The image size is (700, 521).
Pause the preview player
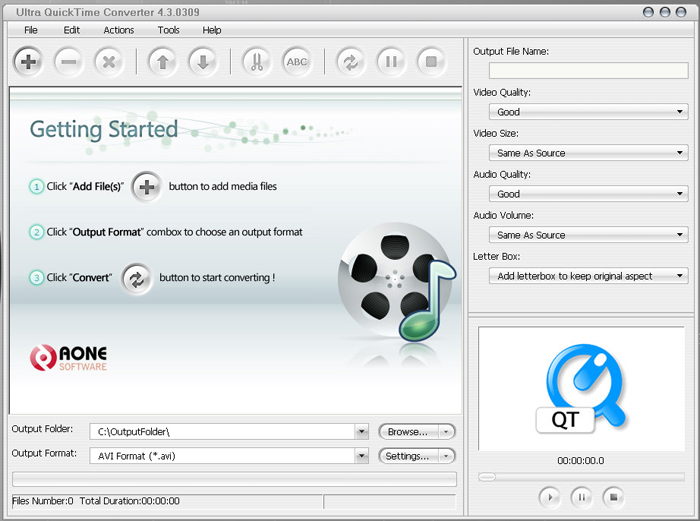point(581,497)
